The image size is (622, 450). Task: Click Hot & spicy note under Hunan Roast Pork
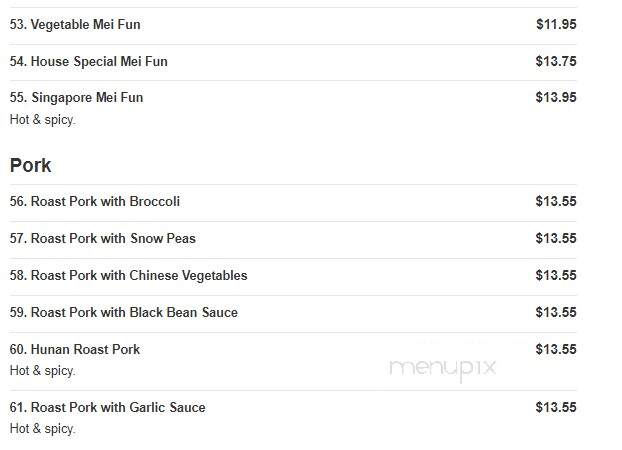tap(42, 371)
